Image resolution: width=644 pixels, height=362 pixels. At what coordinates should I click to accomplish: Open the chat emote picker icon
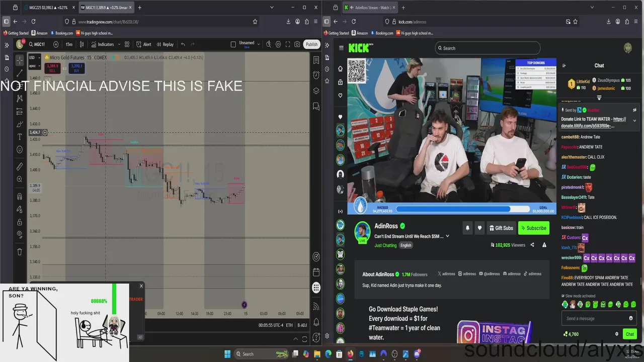630,318
